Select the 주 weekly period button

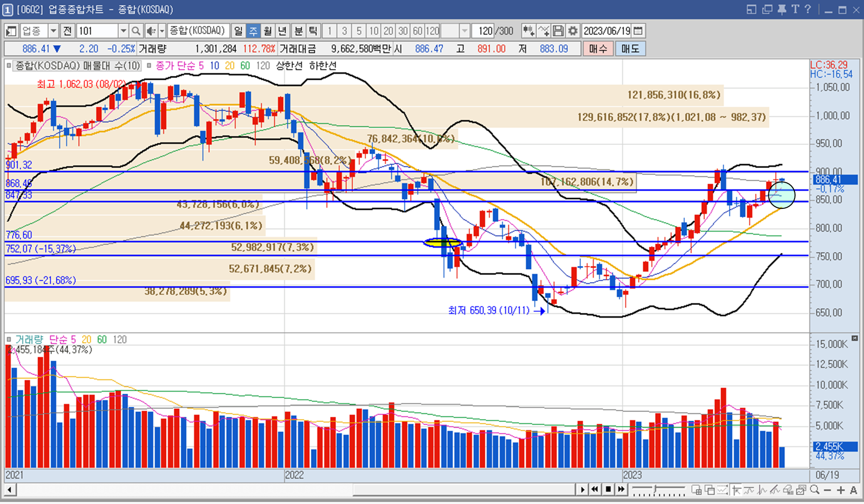point(253,31)
